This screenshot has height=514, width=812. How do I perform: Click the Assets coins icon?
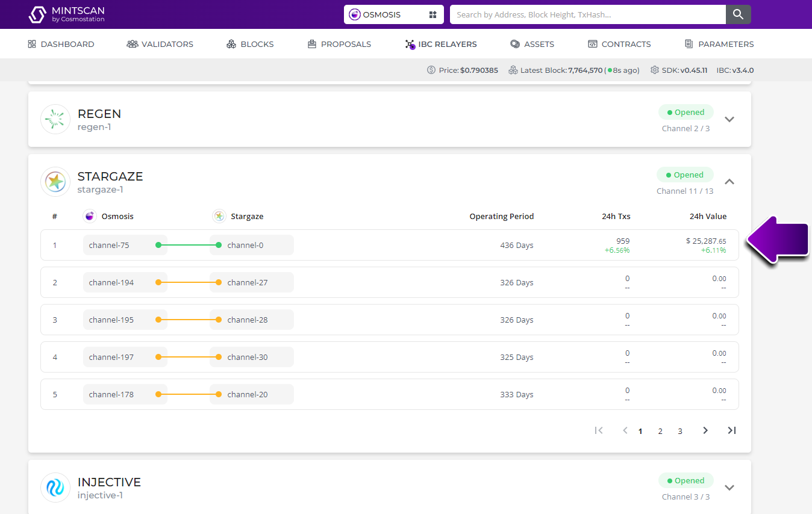(515, 44)
